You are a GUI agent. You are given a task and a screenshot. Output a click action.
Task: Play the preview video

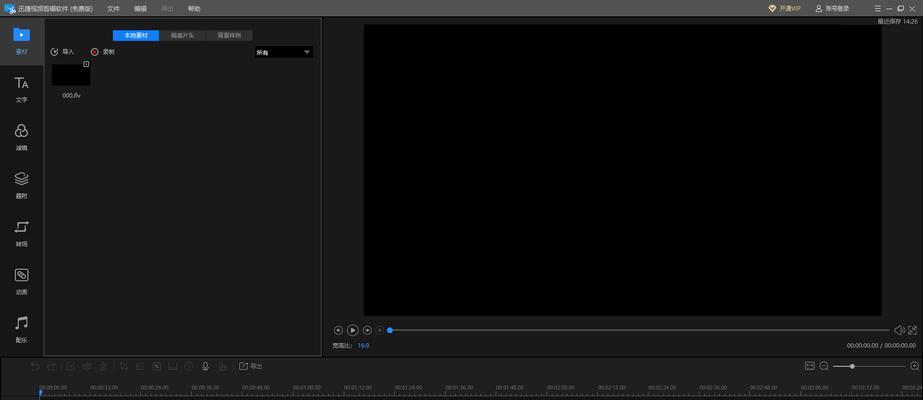pos(353,331)
